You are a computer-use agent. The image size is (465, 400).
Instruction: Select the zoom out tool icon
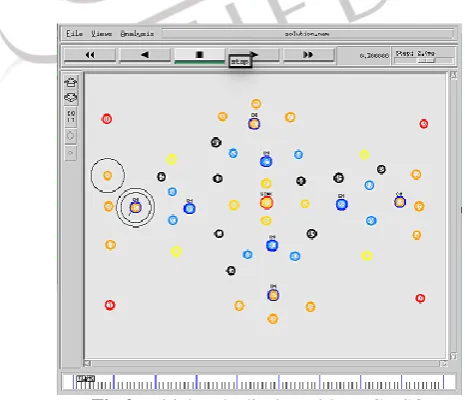(x=71, y=98)
